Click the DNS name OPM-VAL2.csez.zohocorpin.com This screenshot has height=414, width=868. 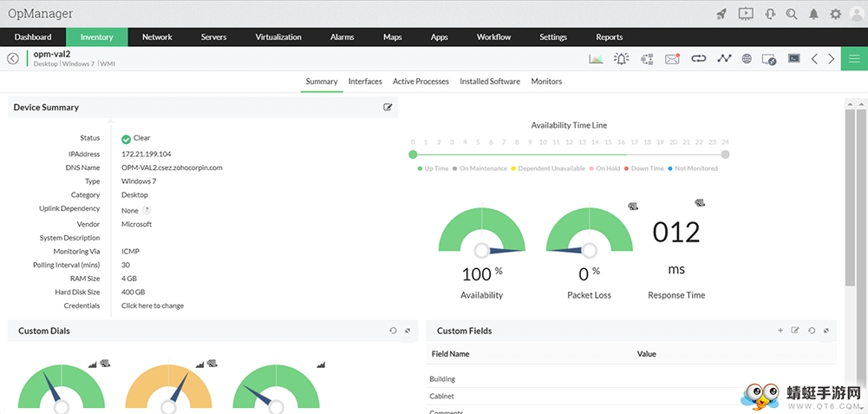[172, 168]
